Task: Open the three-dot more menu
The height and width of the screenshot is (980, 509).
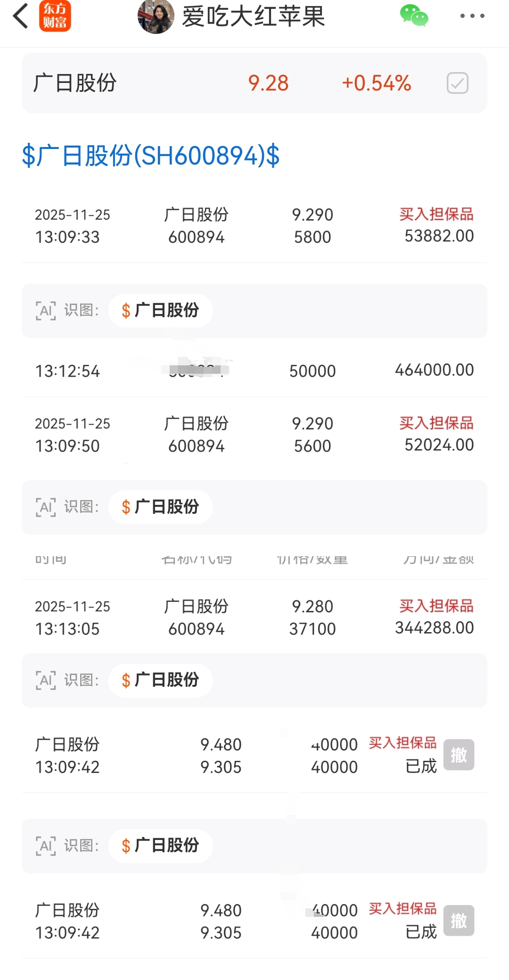Action: pos(472,16)
